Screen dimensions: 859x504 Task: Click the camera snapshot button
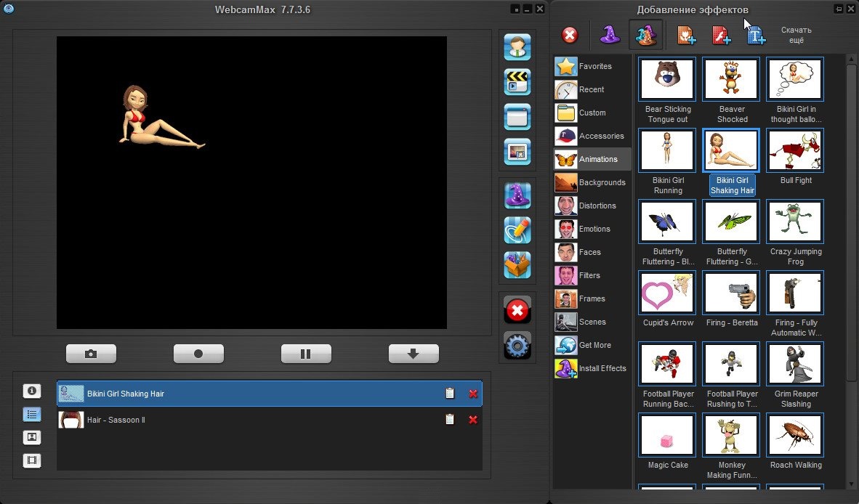pos(91,354)
